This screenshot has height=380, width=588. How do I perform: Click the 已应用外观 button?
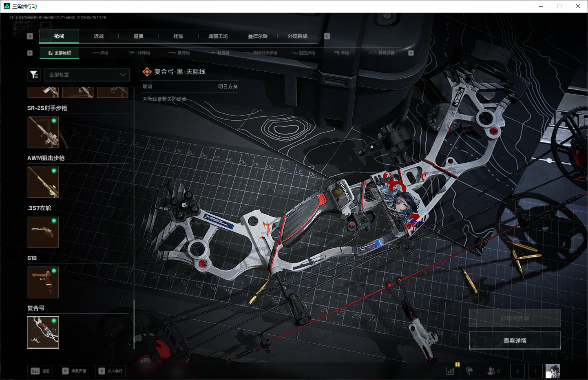515,318
